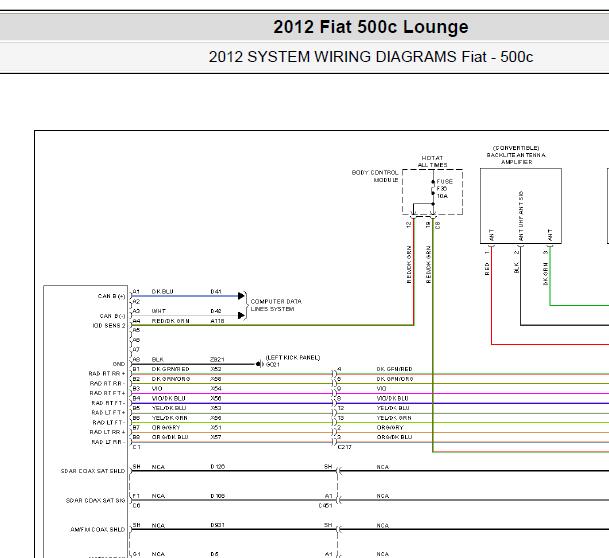
Task: Click the "FUSE F36 10A" label
Action: (444, 189)
